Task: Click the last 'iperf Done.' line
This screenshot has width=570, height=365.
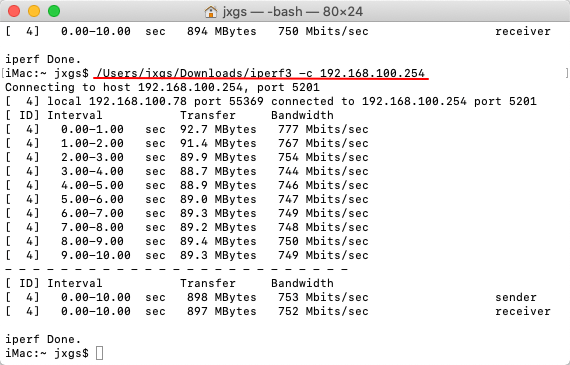Action: [x=43, y=339]
